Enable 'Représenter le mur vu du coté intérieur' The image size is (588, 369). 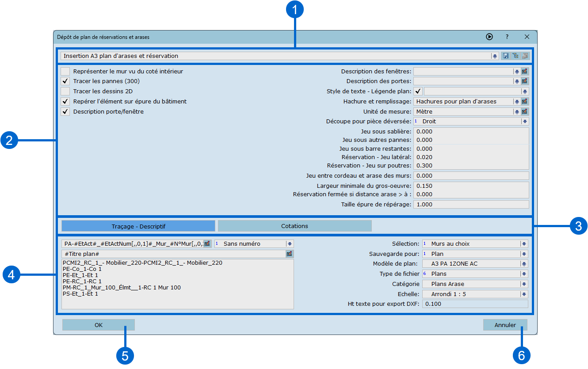tap(65, 71)
